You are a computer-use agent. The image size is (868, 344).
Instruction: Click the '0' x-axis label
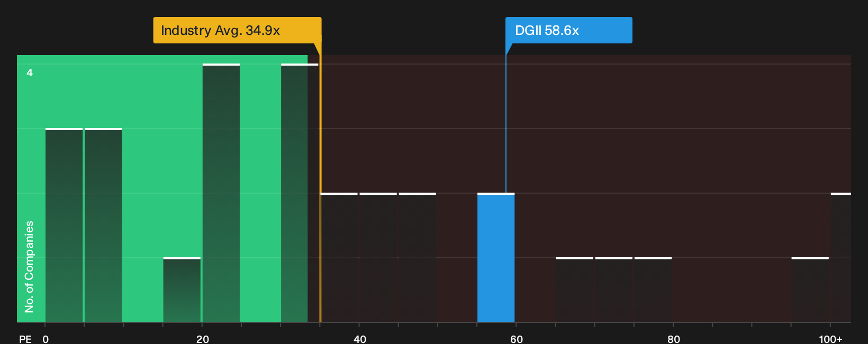click(x=46, y=339)
